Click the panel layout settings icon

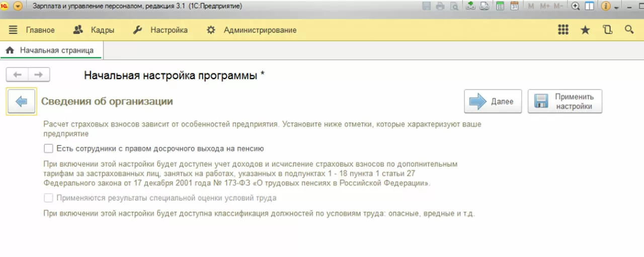pos(590,7)
